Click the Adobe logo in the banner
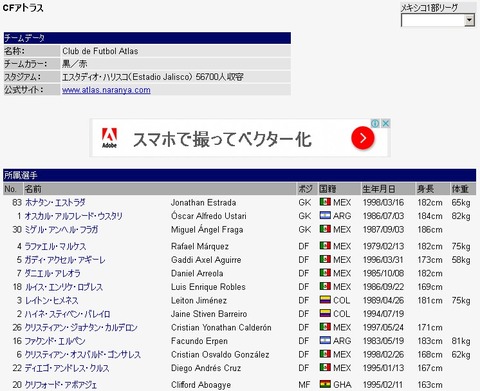 pos(109,138)
